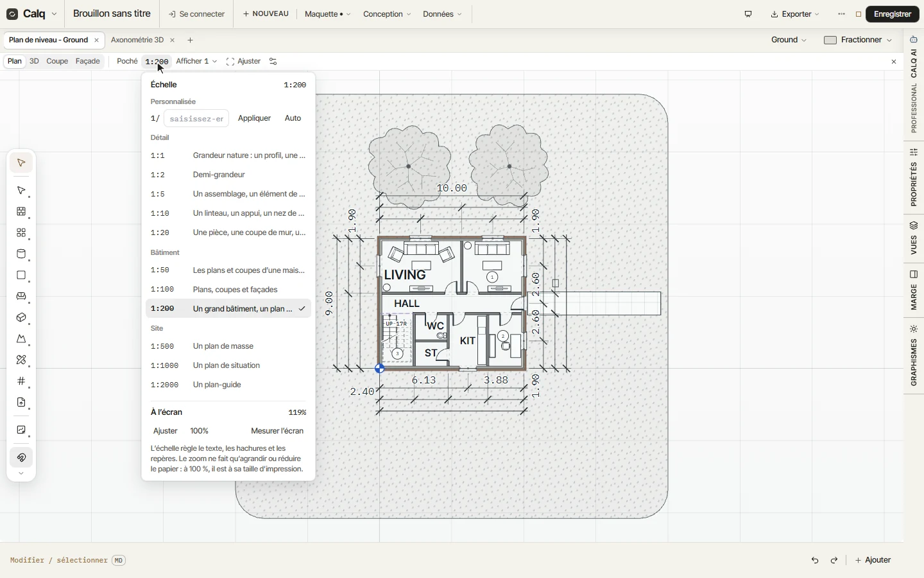Add a new view tab with plus
The width and height of the screenshot is (924, 578).
pyautogui.click(x=190, y=40)
